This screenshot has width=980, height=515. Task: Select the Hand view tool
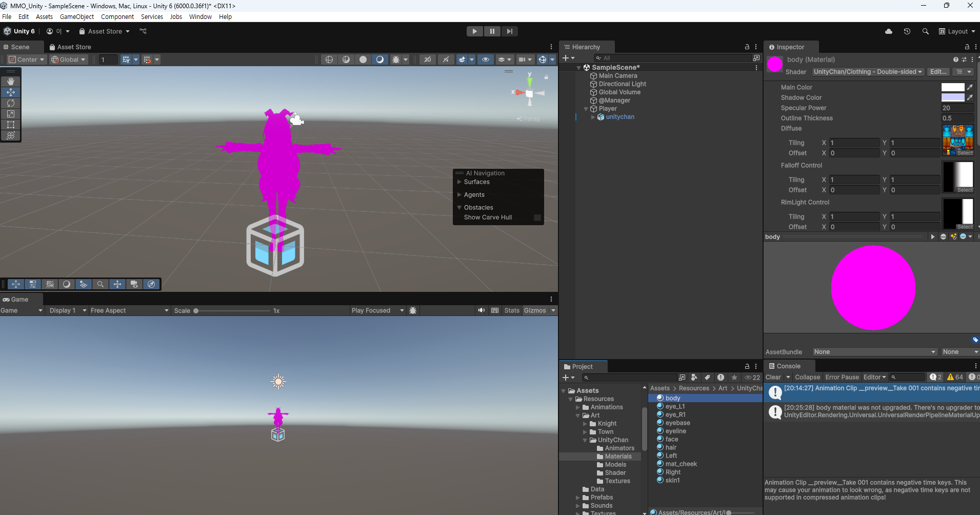coord(10,82)
